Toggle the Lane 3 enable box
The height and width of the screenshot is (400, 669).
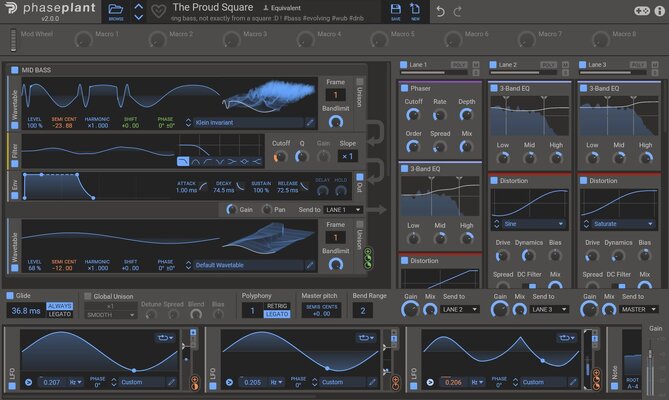[x=582, y=65]
